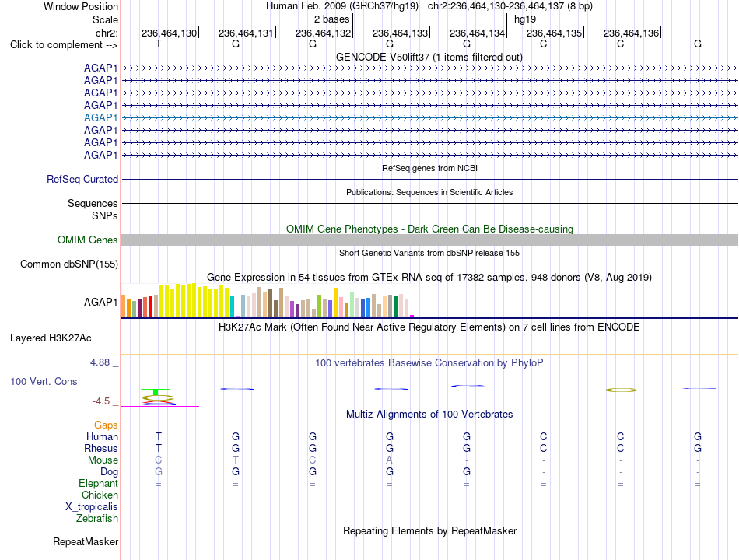Select the Mouse alignment row label
This screenshot has height=560, width=739.
(103, 460)
